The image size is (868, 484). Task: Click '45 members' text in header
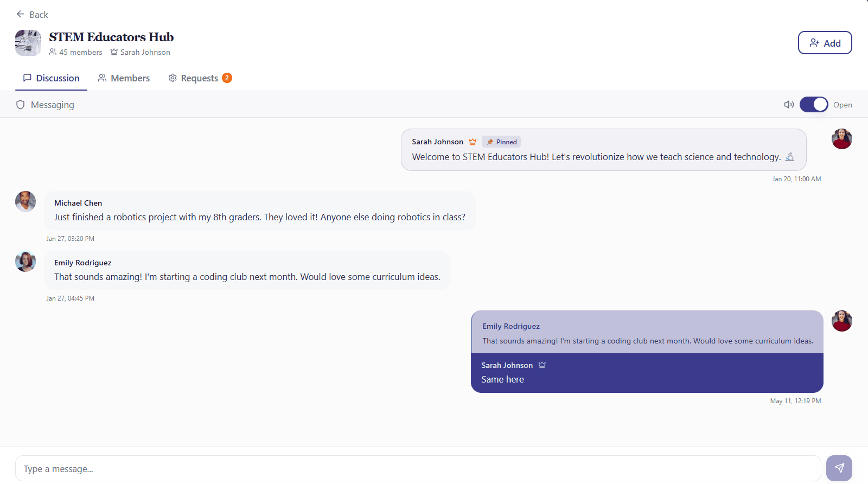coord(80,52)
